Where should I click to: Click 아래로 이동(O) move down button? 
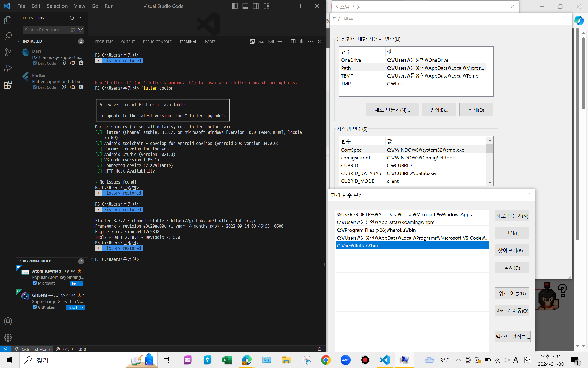tap(512, 310)
